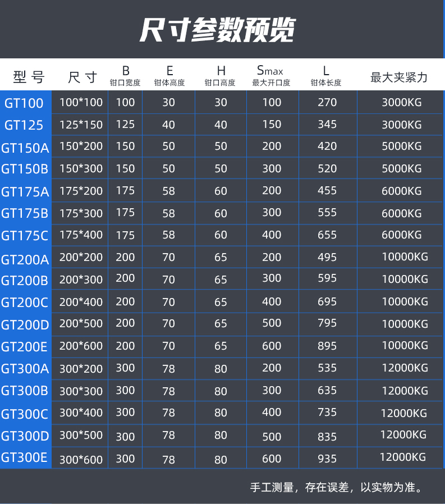Click the GT175C model cell
The width and height of the screenshot is (445, 504).
click(25, 236)
